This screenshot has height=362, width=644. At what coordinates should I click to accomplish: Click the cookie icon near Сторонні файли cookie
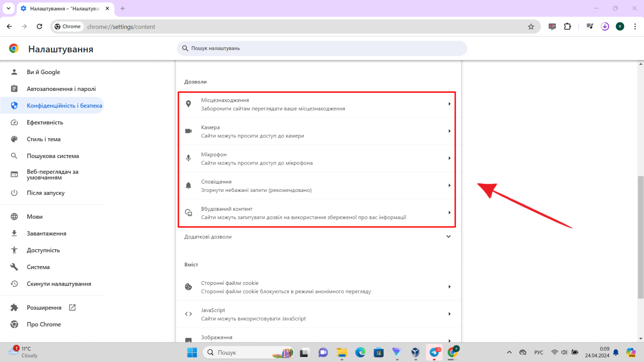(188, 287)
